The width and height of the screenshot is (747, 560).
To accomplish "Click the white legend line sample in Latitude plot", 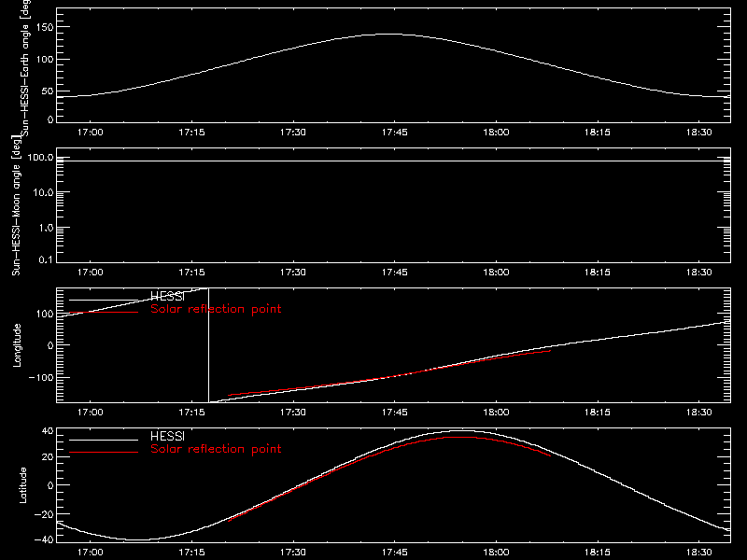I will [x=104, y=440].
